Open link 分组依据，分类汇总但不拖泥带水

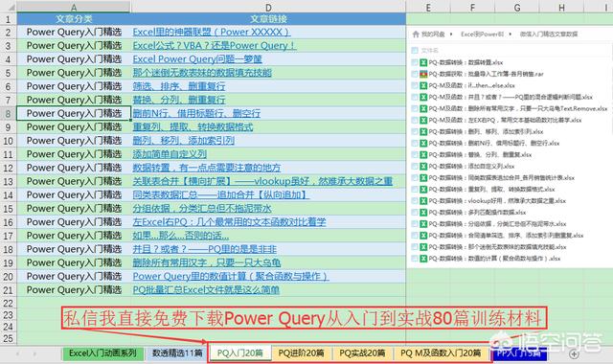click(x=202, y=209)
